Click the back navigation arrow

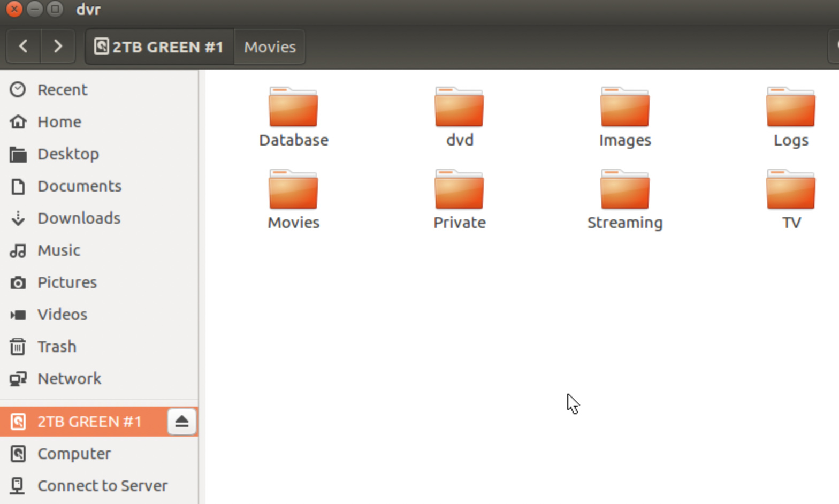pyautogui.click(x=23, y=47)
